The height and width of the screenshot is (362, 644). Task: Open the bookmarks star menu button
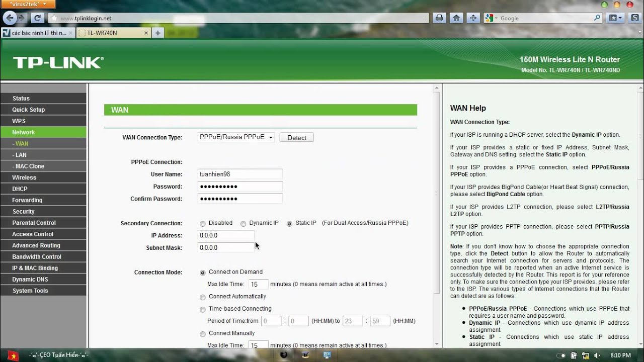[x=615, y=18]
